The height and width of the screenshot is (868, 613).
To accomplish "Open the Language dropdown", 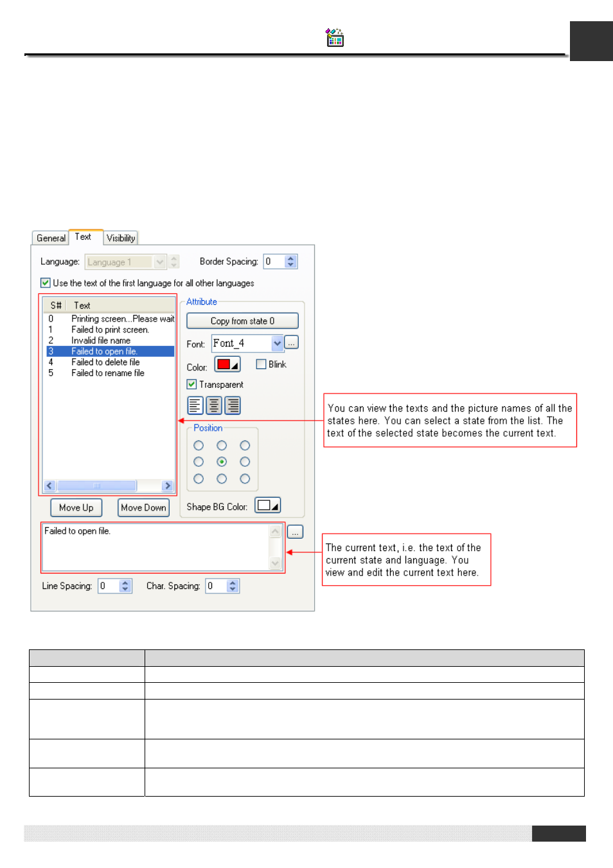I will click(x=160, y=262).
